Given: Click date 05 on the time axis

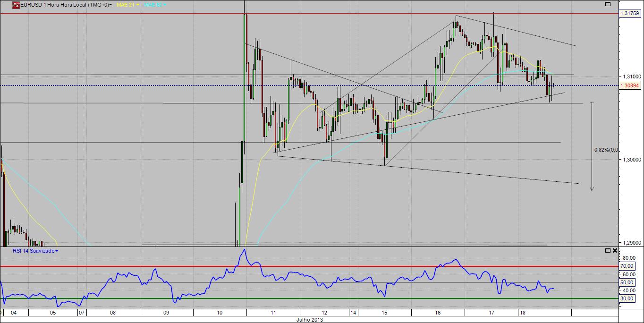Looking at the screenshot, I should (x=52, y=313).
